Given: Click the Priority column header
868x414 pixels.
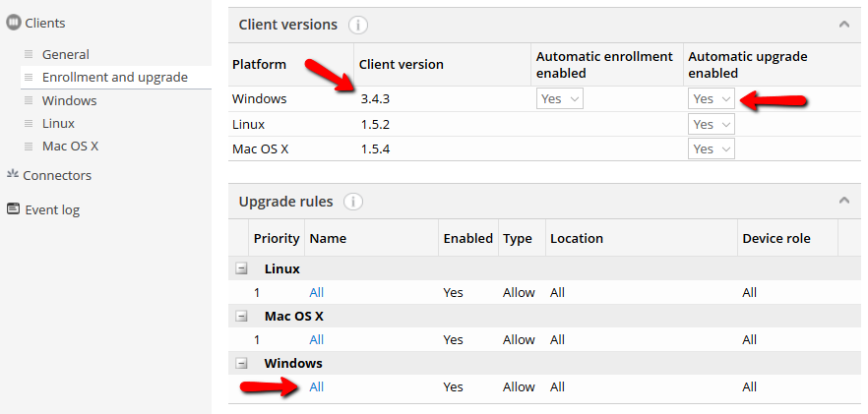Looking at the screenshot, I should (x=276, y=238).
